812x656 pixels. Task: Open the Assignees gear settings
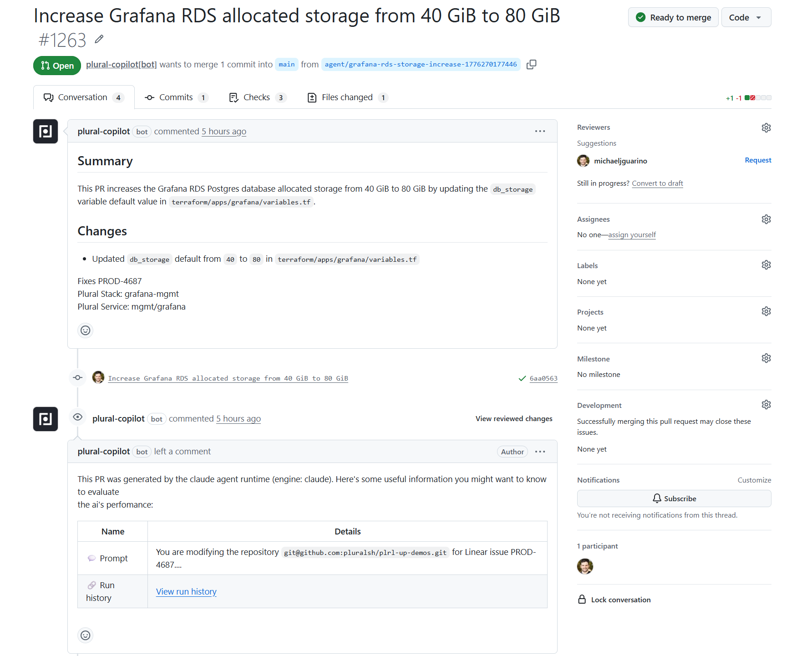pos(766,219)
